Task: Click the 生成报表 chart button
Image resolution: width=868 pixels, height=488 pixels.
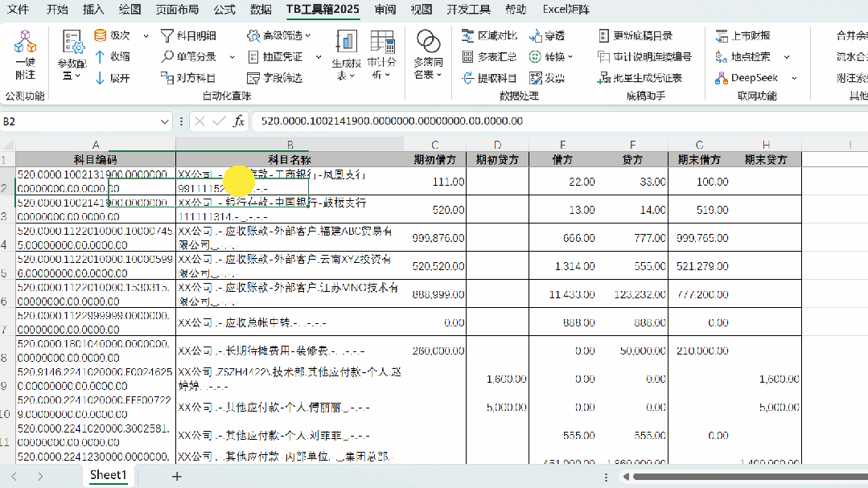Action: tap(346, 55)
